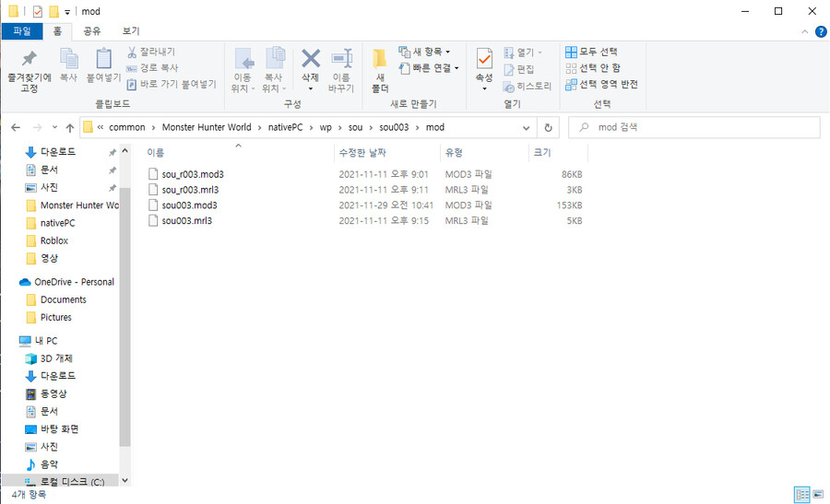Sort by Size (크기) column
Image resolution: width=830 pixels, height=504 pixels.
click(x=542, y=152)
